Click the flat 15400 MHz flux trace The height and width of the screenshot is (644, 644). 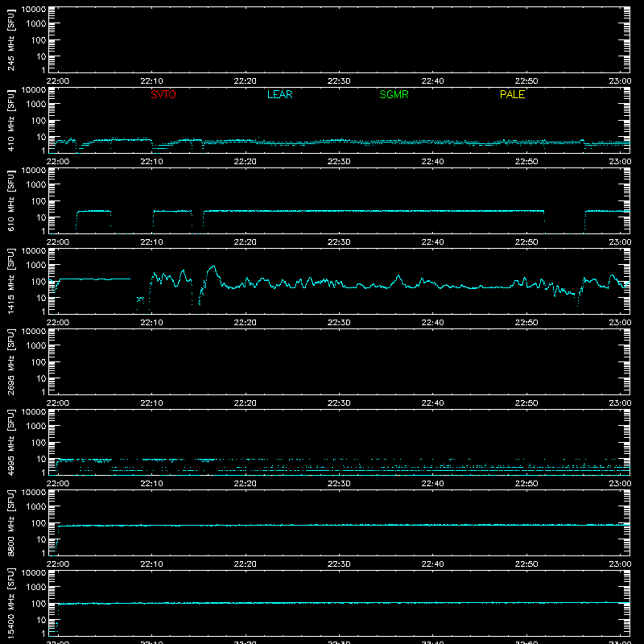pos(343,603)
